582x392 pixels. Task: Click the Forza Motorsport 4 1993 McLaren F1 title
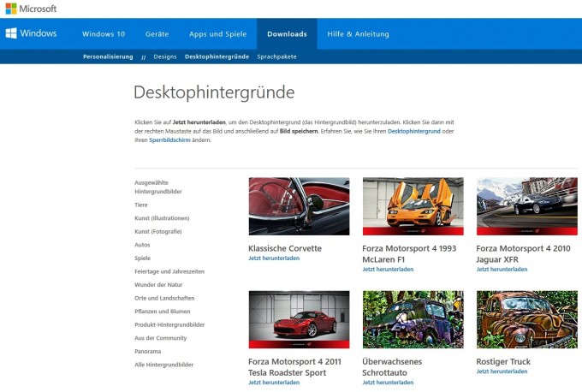[409, 254]
